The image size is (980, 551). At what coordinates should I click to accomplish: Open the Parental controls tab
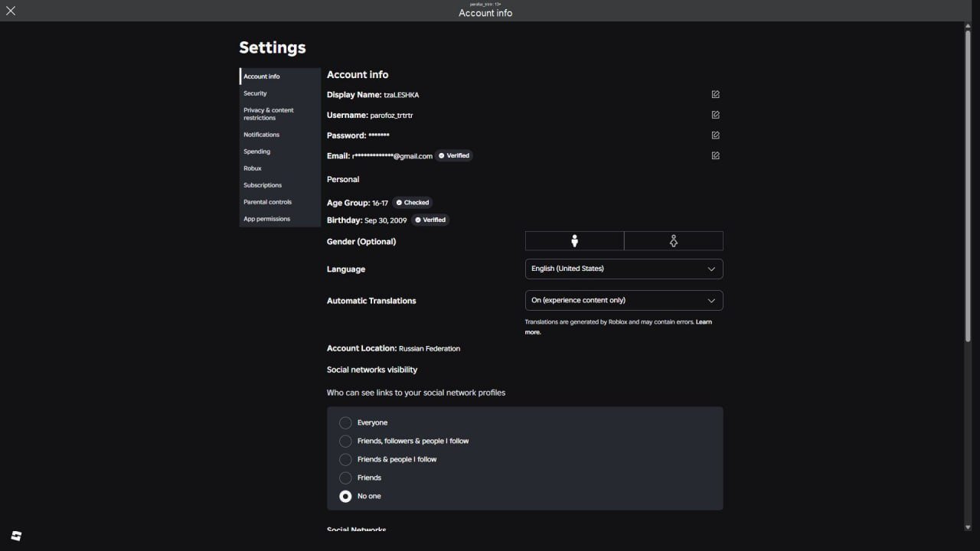pyautogui.click(x=280, y=202)
